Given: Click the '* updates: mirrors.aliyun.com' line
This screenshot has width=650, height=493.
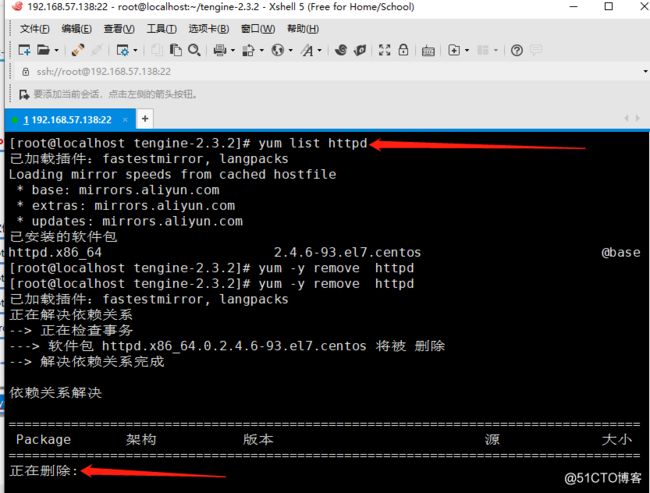Looking at the screenshot, I should point(129,221).
